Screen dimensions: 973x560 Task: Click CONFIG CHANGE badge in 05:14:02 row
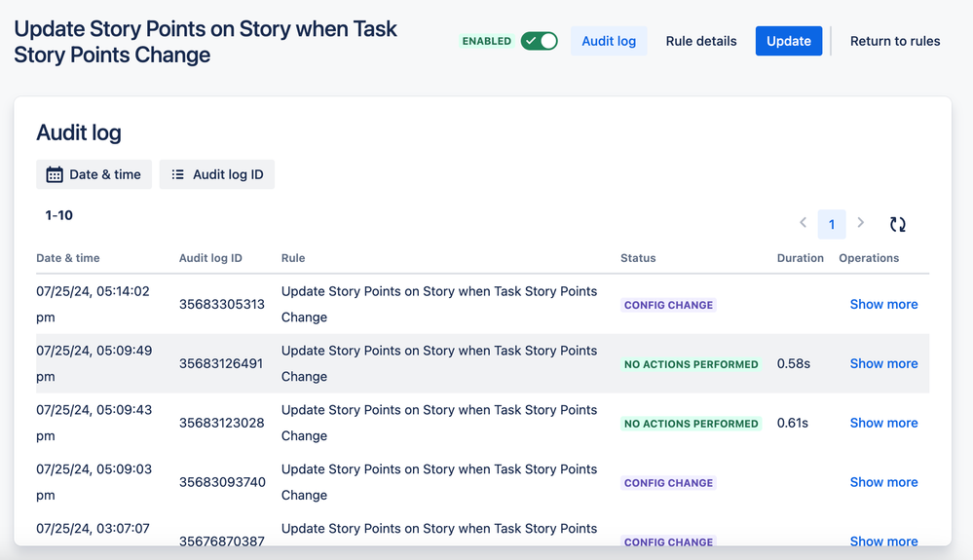668,305
